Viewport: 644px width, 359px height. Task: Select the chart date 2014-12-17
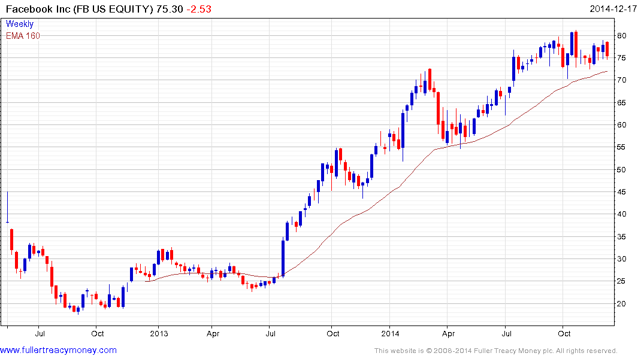coord(613,9)
